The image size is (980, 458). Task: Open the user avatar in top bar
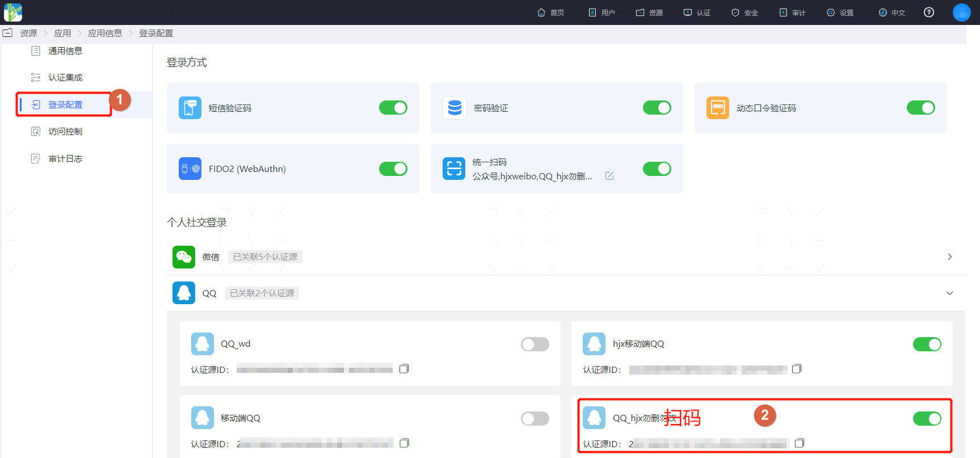961,12
